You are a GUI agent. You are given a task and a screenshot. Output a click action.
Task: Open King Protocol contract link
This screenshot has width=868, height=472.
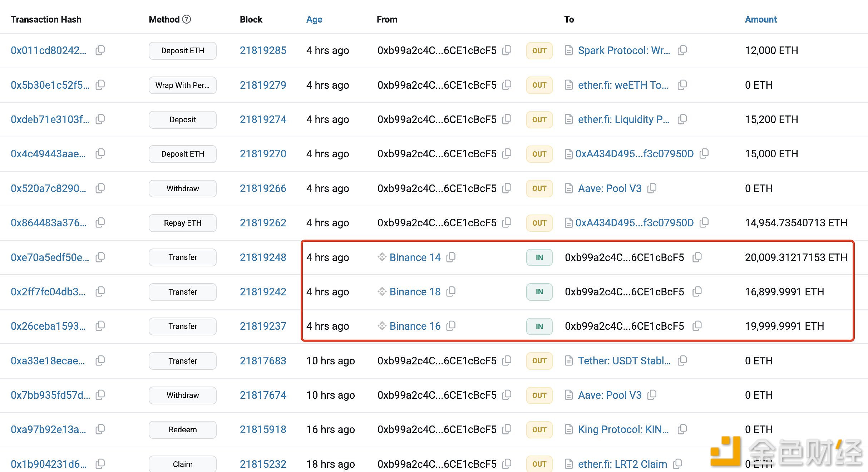coord(623,429)
